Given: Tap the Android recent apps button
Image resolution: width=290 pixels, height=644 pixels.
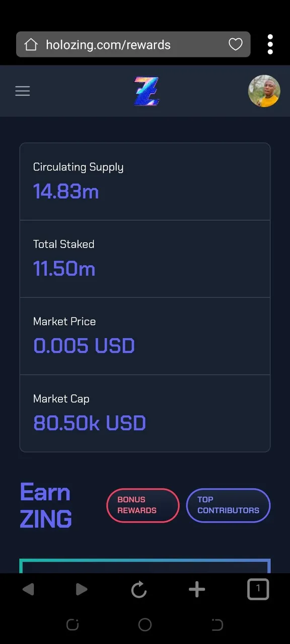Looking at the screenshot, I should click(x=72, y=625).
